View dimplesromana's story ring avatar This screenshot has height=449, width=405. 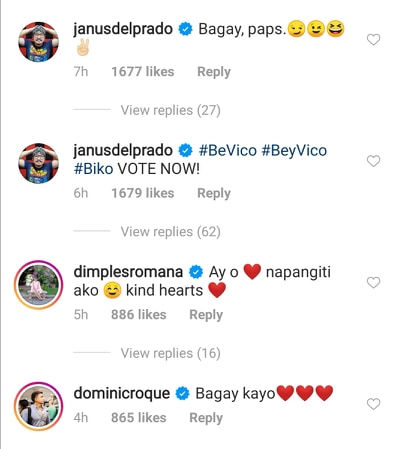click(x=38, y=285)
